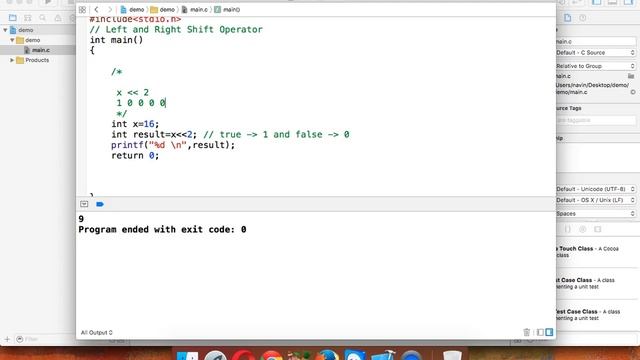Screen dimensions: 640x360
Task: Edit the file name field main.c
Action: 596,41
